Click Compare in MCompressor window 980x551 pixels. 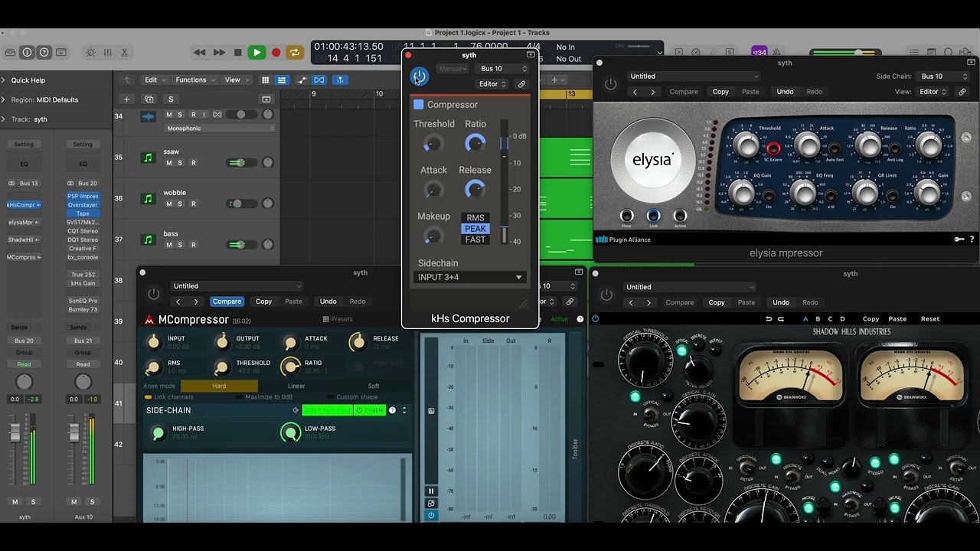(227, 302)
